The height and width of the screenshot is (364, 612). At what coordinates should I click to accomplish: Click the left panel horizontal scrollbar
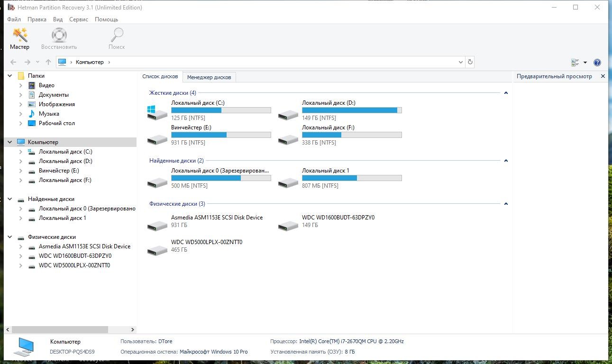pos(60,329)
